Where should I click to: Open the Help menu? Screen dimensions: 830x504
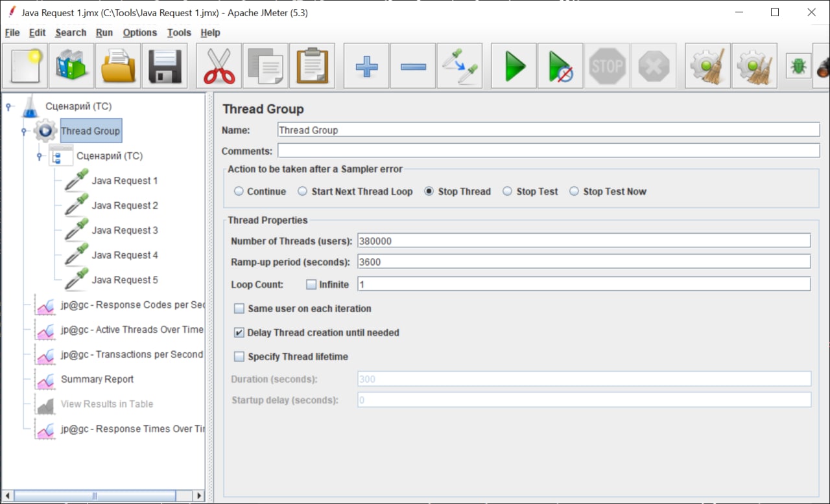[x=211, y=33]
